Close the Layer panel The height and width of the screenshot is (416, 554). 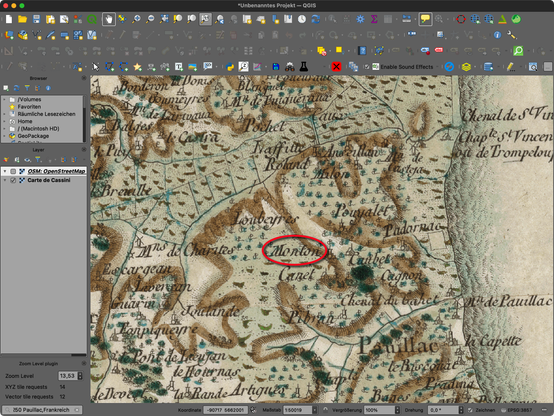tap(84, 150)
